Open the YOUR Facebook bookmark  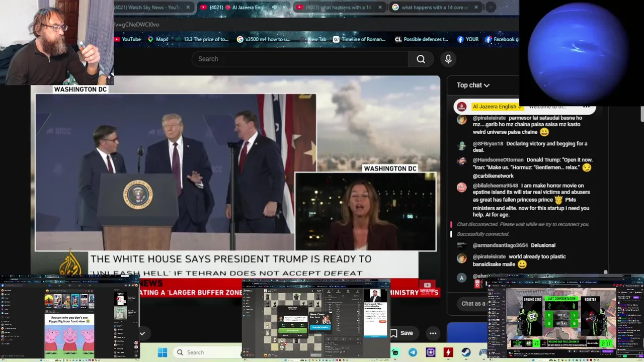tap(468, 39)
